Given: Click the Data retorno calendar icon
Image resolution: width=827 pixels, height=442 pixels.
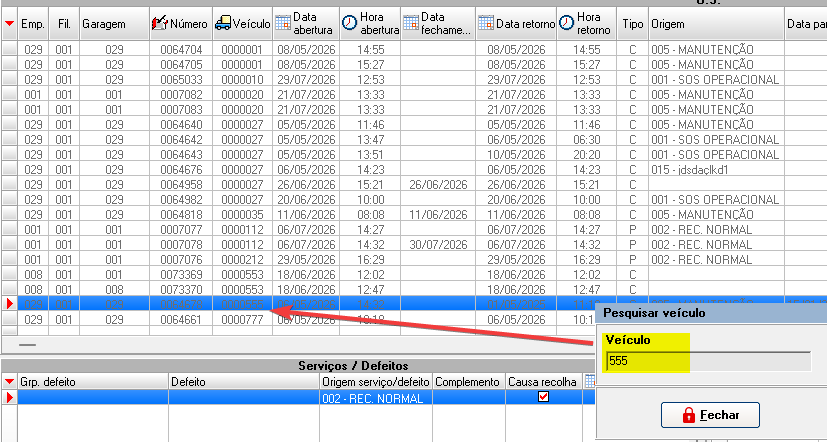Looking at the screenshot, I should tap(486, 24).
